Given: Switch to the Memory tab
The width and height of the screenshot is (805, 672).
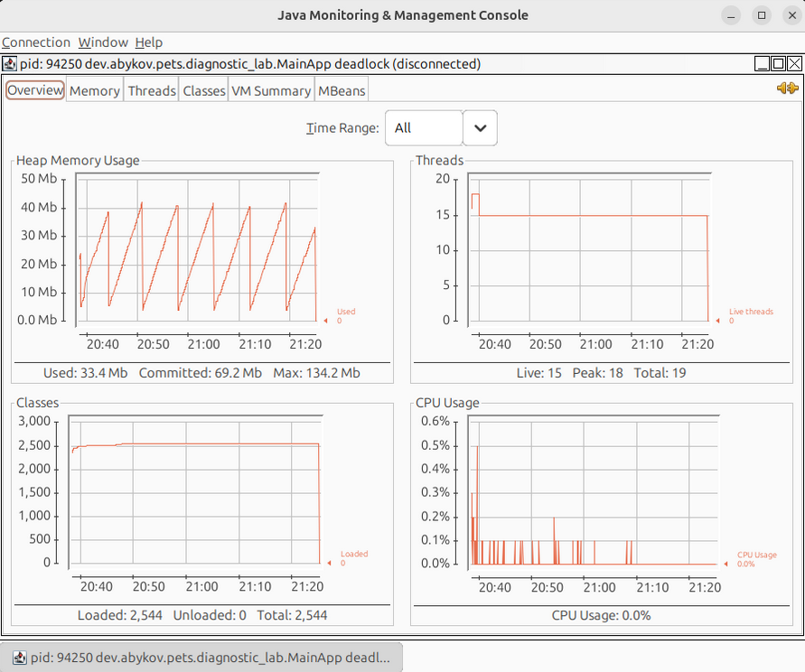Looking at the screenshot, I should (x=95, y=90).
